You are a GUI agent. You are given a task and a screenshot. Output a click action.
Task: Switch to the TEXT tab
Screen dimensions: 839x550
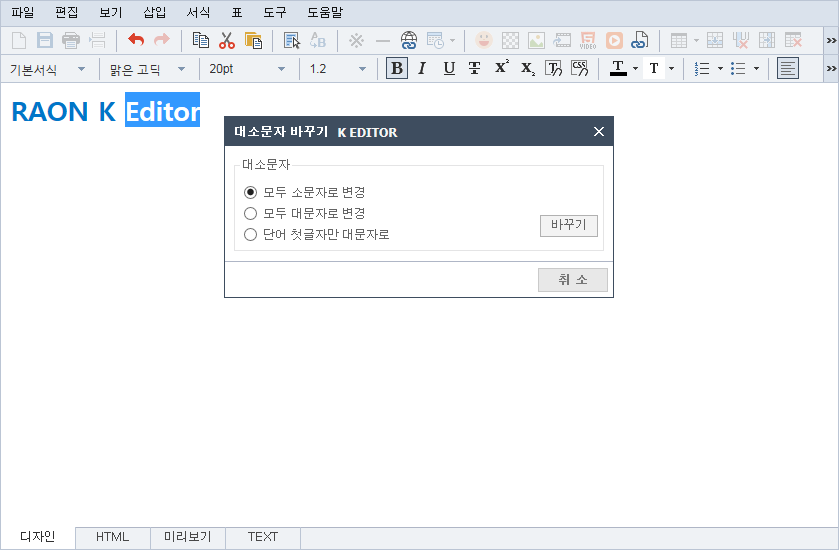[x=263, y=537]
